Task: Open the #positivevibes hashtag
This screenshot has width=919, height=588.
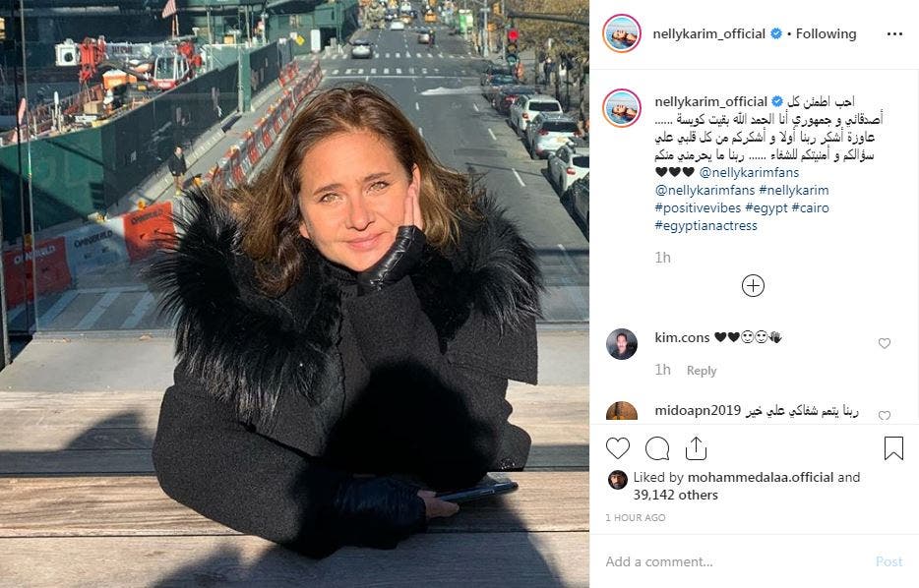Action: click(698, 207)
